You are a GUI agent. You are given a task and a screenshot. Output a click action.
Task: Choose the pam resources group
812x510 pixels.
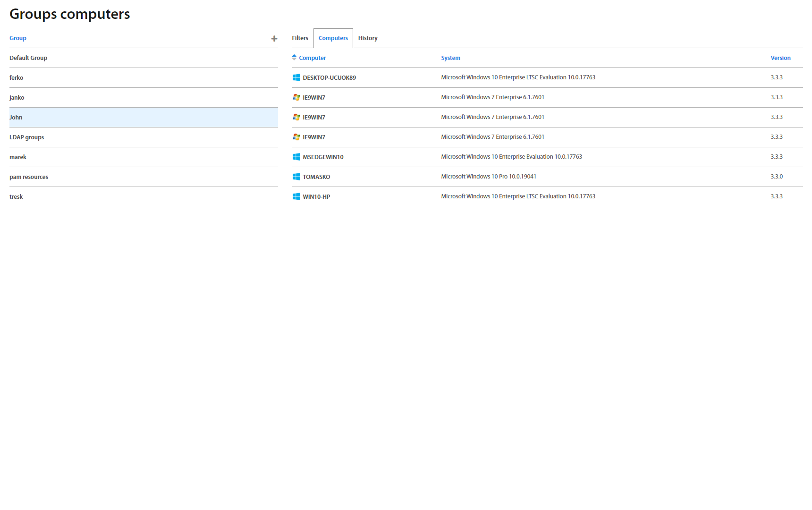[29, 177]
